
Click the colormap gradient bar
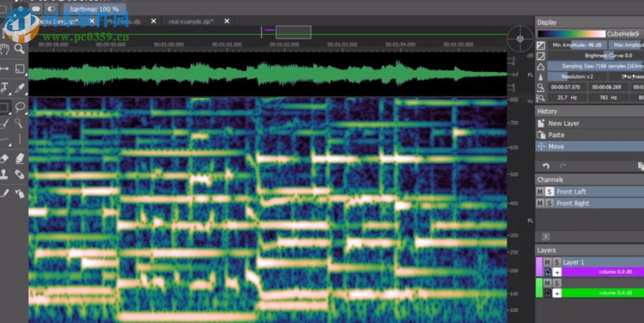click(x=571, y=34)
